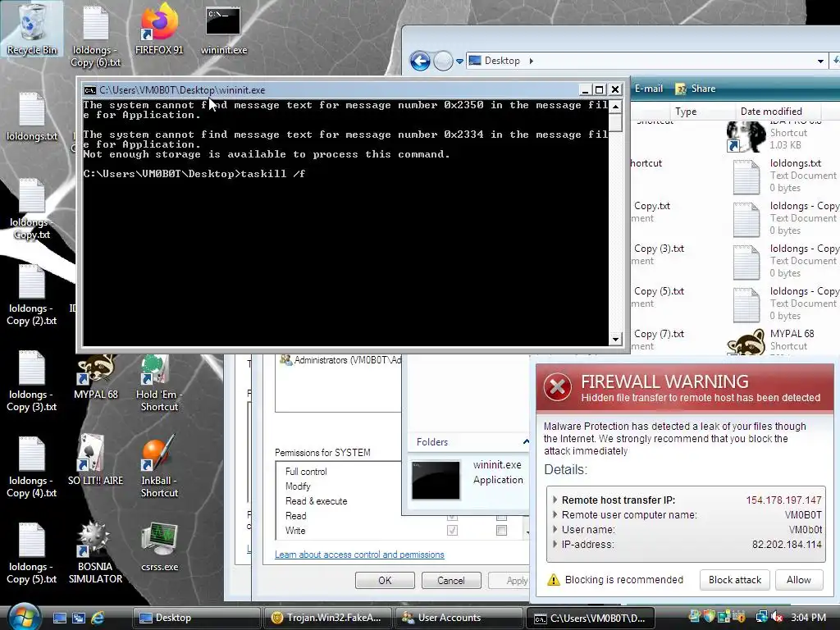Open SO LIT!! AIRE desktop shortcut
The image size is (840, 630).
point(95,459)
